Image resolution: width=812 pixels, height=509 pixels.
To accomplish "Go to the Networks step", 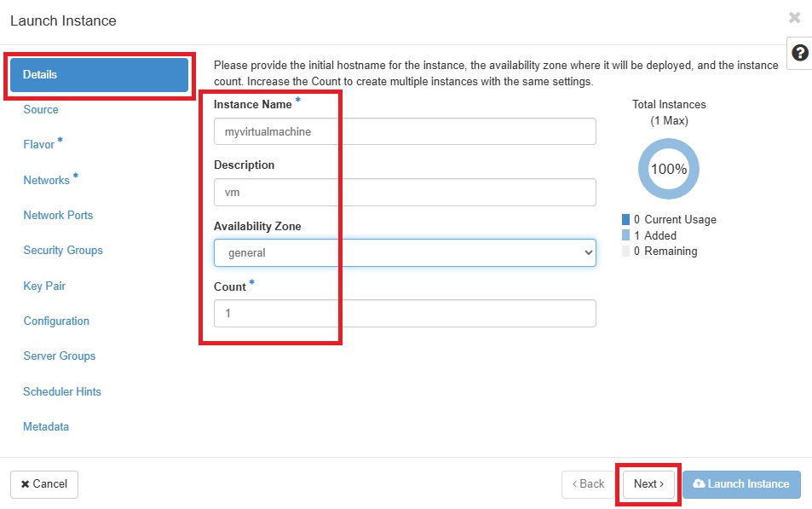I will point(46,181).
